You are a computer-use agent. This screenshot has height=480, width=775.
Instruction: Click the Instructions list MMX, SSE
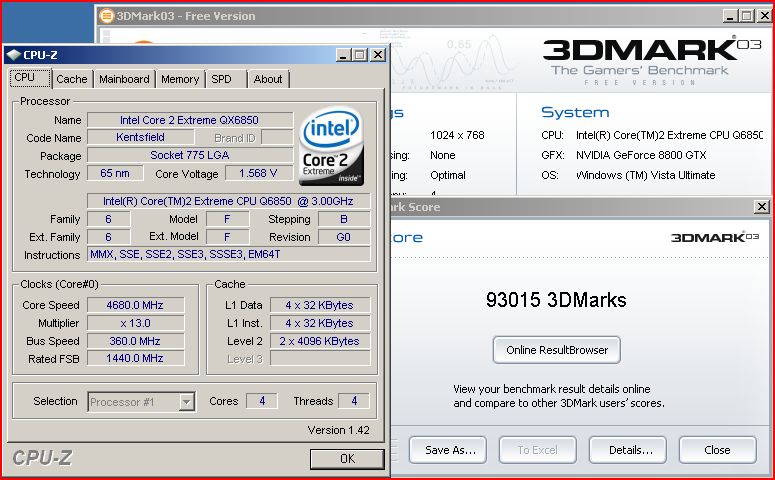(x=228, y=254)
